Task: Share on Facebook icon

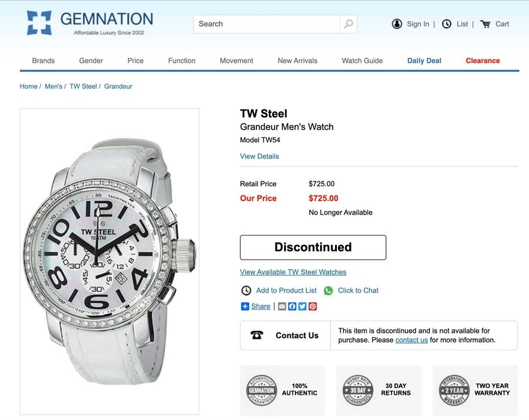Action: pos(292,306)
